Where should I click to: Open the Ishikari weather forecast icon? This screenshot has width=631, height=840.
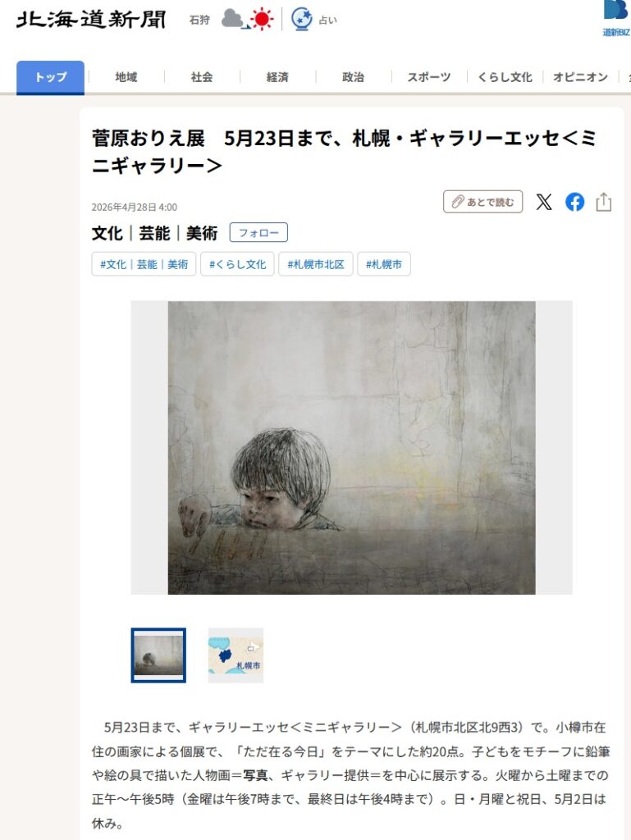click(247, 20)
